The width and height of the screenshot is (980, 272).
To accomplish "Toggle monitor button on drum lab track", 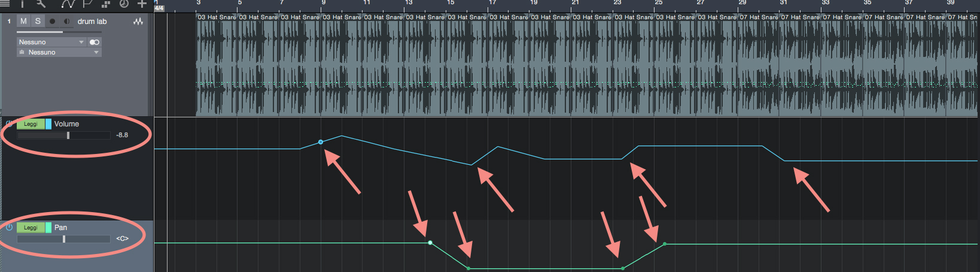I will click(x=66, y=22).
